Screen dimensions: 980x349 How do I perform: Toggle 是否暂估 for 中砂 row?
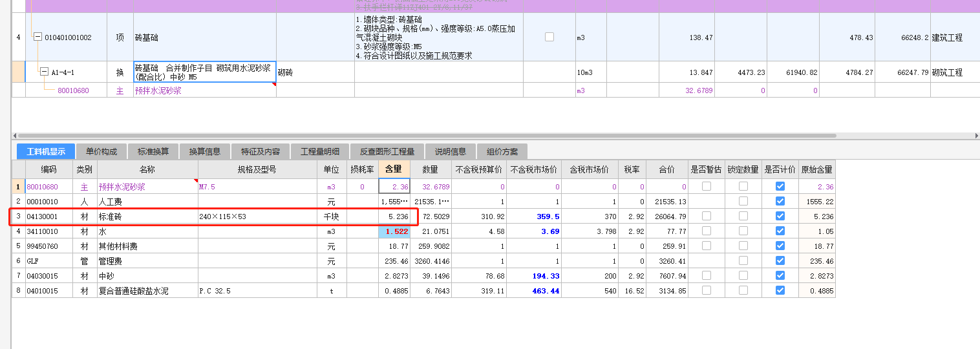coord(707,275)
